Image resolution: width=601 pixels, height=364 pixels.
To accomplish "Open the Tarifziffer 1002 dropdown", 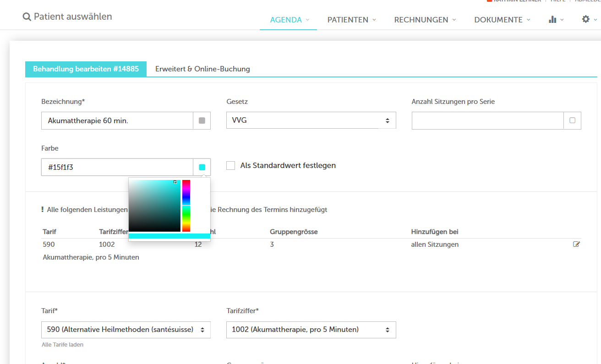I will (311, 330).
